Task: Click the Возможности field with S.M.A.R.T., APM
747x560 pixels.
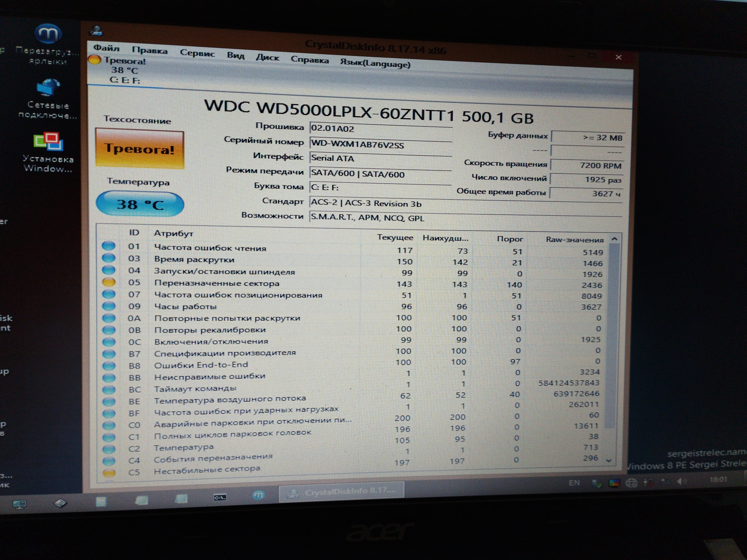Action: (x=466, y=218)
